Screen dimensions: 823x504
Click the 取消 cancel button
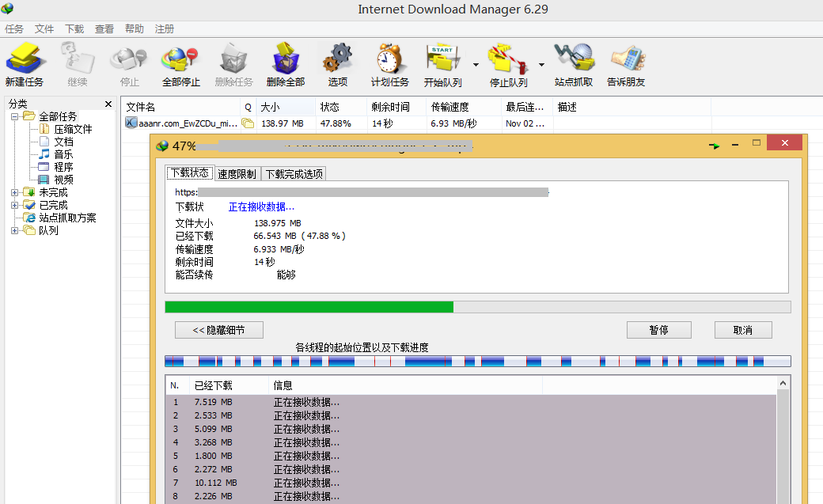click(x=743, y=330)
